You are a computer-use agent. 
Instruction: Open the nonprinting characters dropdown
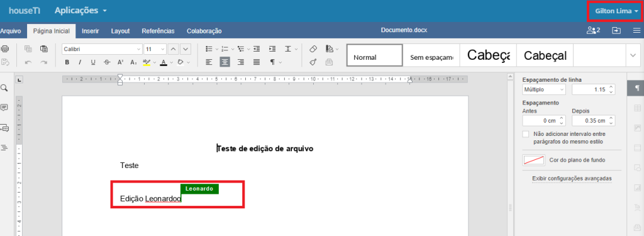(x=280, y=62)
